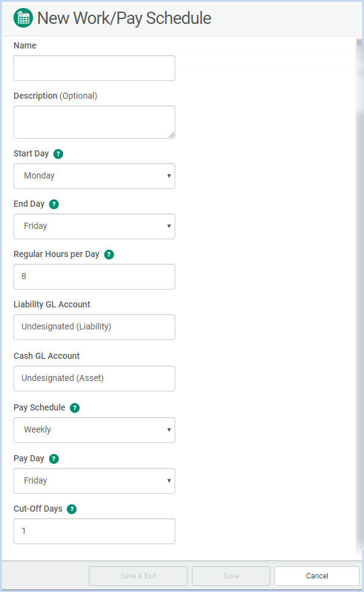Click the Cancel button
This screenshot has width=364, height=592.
click(317, 576)
